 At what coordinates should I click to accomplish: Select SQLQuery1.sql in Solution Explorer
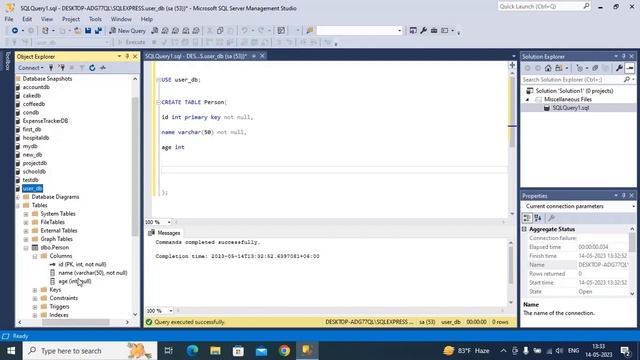(x=570, y=108)
